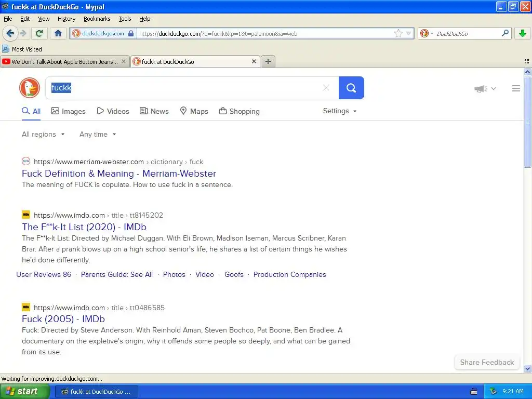Click the keyboard icon in system tray

[474, 392]
